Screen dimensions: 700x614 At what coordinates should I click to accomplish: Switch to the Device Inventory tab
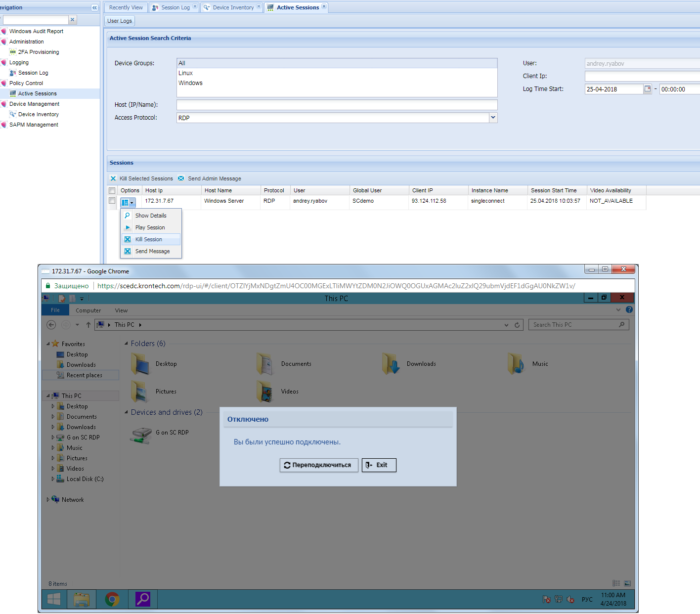233,7
